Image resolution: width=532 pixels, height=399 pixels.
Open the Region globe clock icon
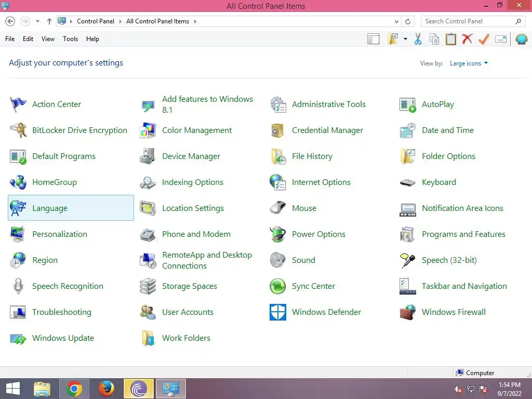point(18,260)
